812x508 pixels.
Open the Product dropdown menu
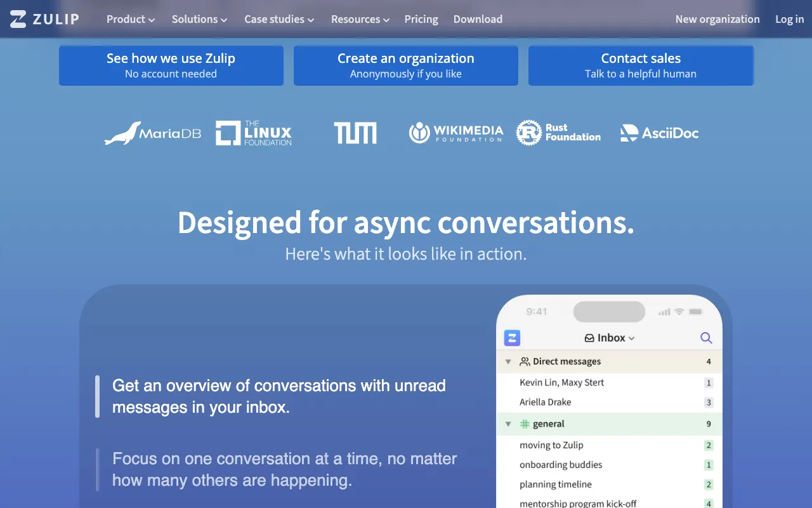pos(131,19)
